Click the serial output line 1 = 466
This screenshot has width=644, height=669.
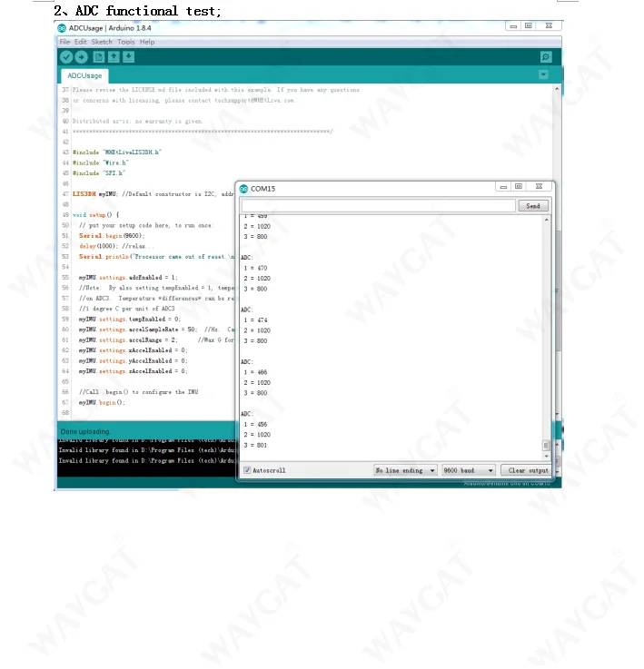(255, 372)
